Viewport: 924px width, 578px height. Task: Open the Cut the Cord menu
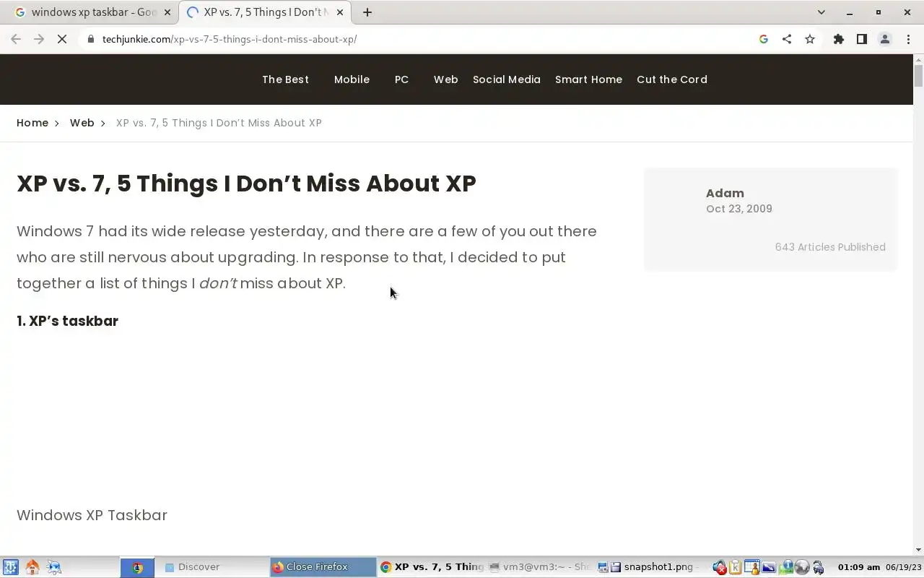tap(672, 79)
